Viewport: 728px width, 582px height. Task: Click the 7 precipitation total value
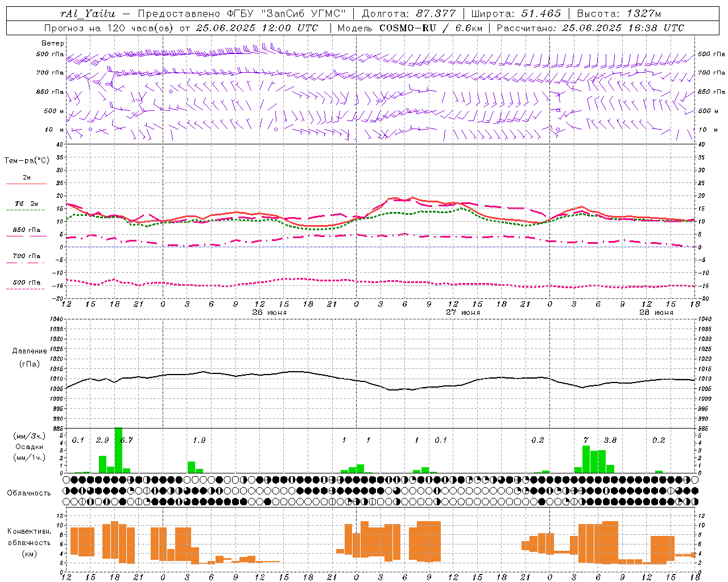coord(586,440)
